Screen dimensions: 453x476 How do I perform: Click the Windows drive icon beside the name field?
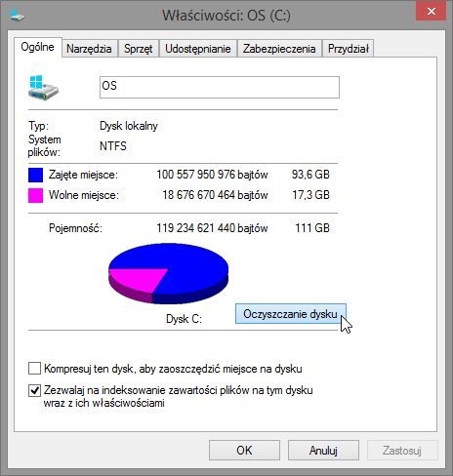coord(43,88)
